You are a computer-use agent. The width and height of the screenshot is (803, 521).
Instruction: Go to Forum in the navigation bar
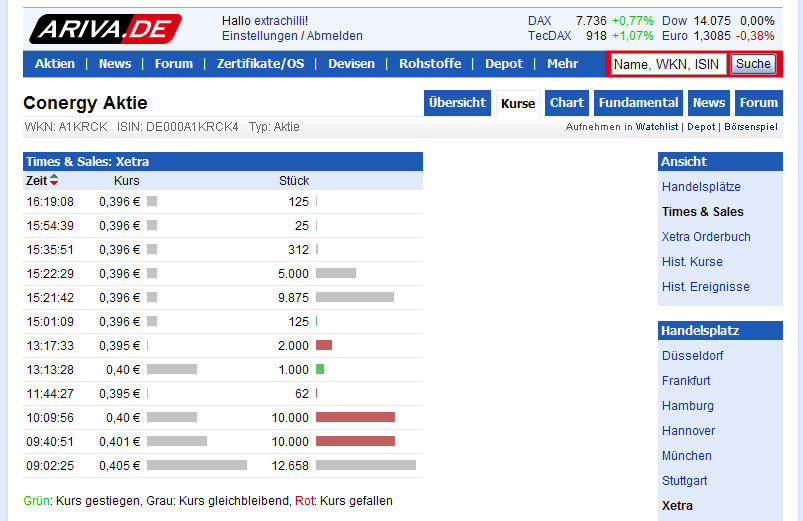coord(174,64)
